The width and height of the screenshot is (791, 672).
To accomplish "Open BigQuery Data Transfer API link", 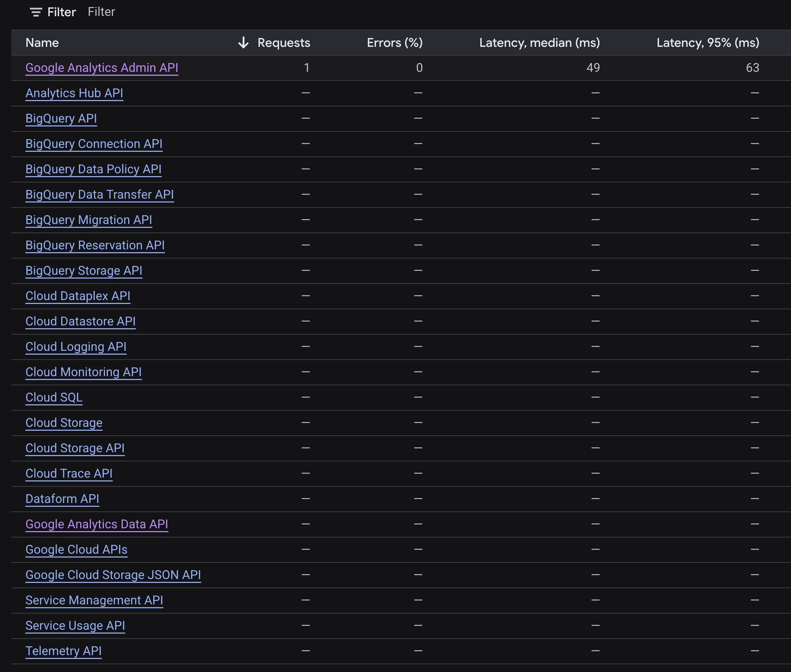I will click(x=100, y=195).
